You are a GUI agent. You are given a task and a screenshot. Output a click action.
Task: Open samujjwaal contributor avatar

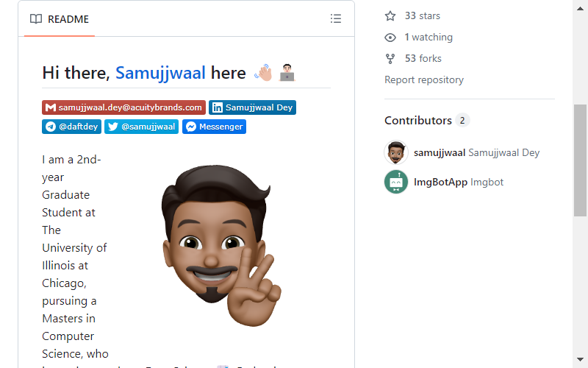396,152
